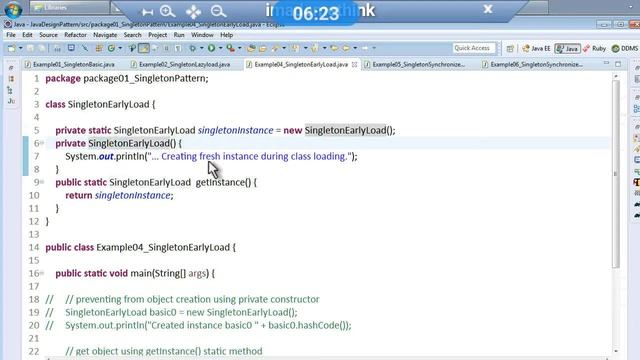640x360 pixels.
Task: Click the Open Task folder icon
Action: click(x=262, y=48)
